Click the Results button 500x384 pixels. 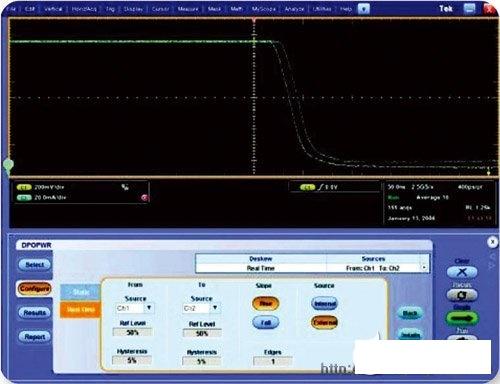click(x=35, y=313)
